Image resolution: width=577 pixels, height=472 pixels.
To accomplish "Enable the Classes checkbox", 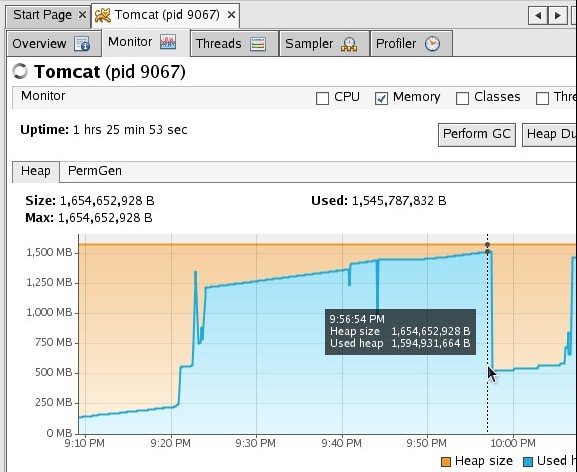I will 462,98.
